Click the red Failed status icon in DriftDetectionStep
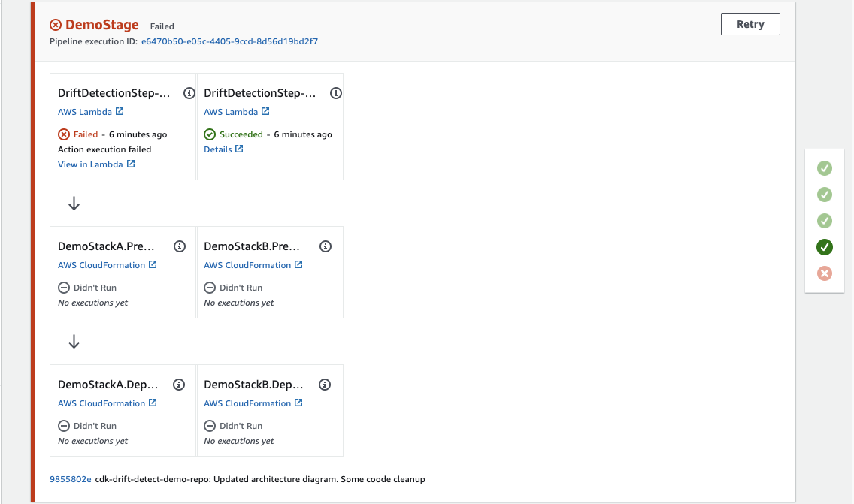This screenshot has height=504, width=854. pyautogui.click(x=64, y=134)
